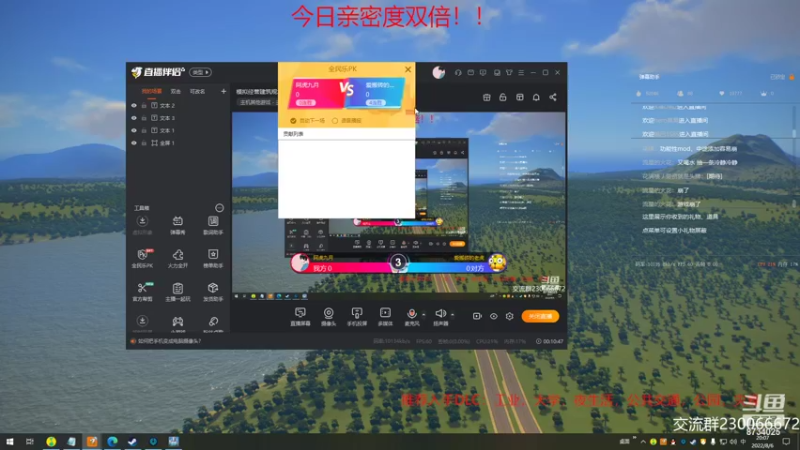Image resolution: width=800 pixels, height=450 pixels.
Task: Hide the 文本 1 source
Action: coord(134,131)
